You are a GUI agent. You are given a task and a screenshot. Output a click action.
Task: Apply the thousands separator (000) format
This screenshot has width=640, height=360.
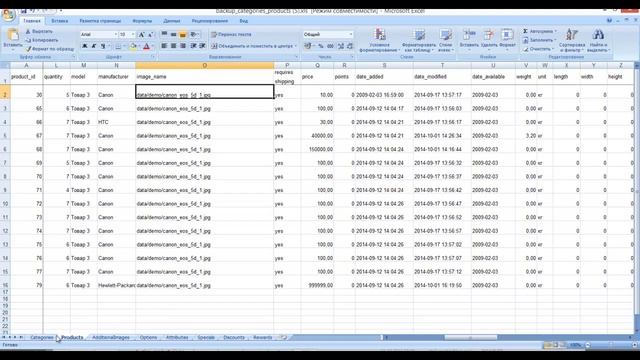pos(330,46)
